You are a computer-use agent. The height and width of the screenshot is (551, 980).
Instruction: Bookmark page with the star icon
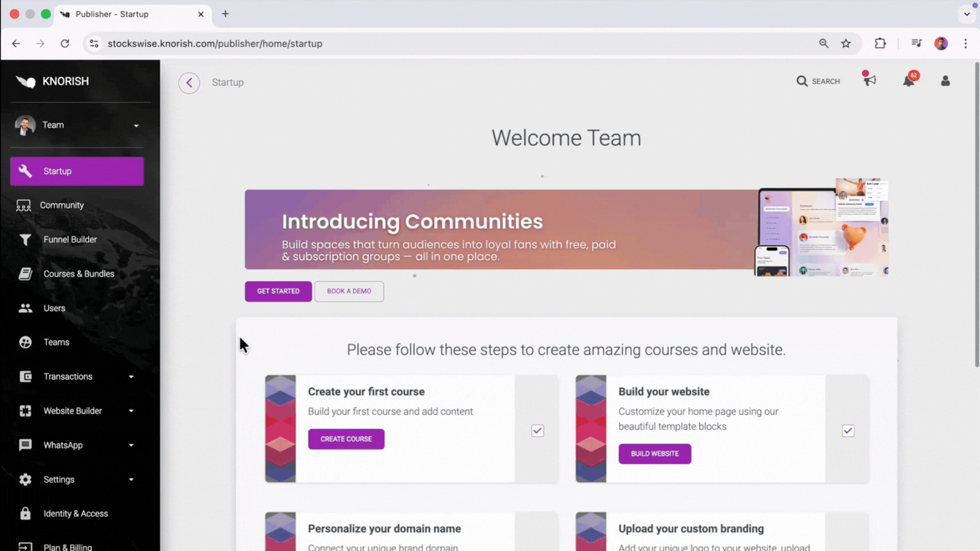click(846, 43)
